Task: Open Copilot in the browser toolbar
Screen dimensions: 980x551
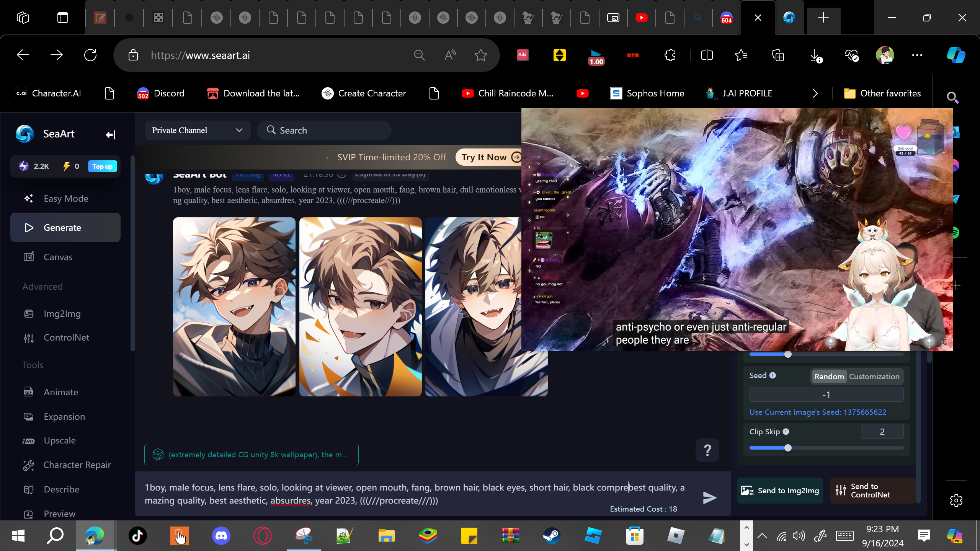Action: 956,55
